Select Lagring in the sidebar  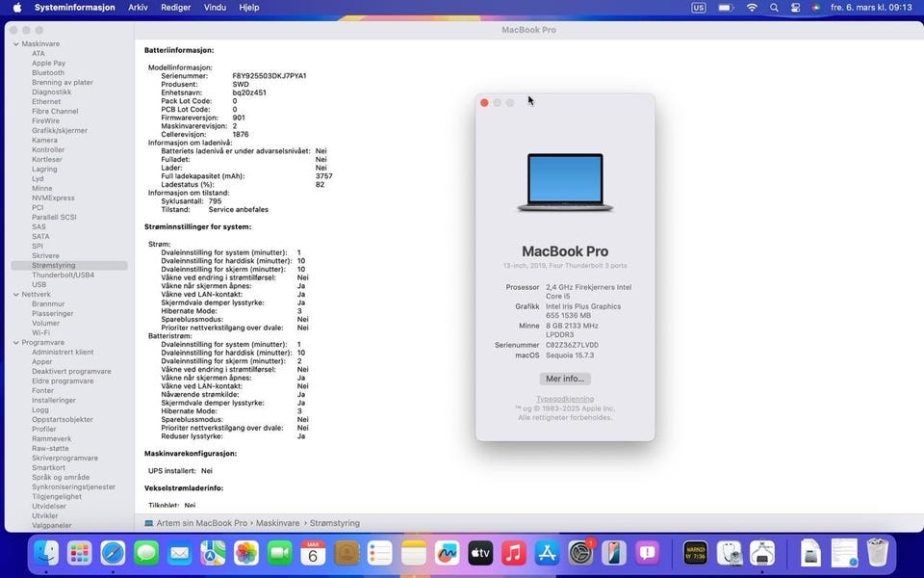pos(45,170)
